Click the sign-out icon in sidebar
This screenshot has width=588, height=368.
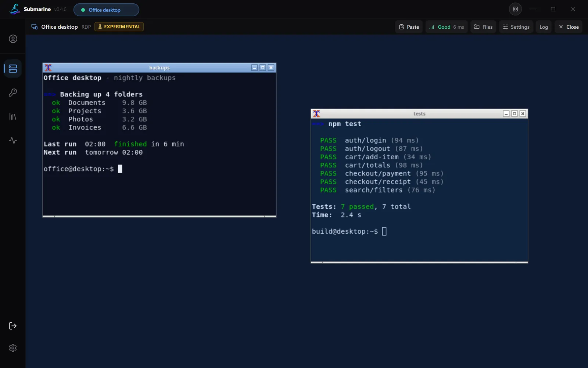click(x=13, y=326)
